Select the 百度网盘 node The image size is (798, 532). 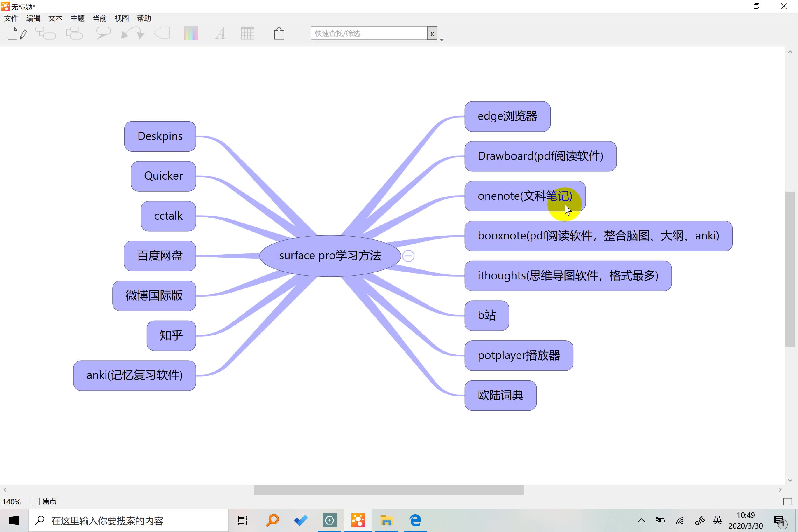(x=160, y=256)
